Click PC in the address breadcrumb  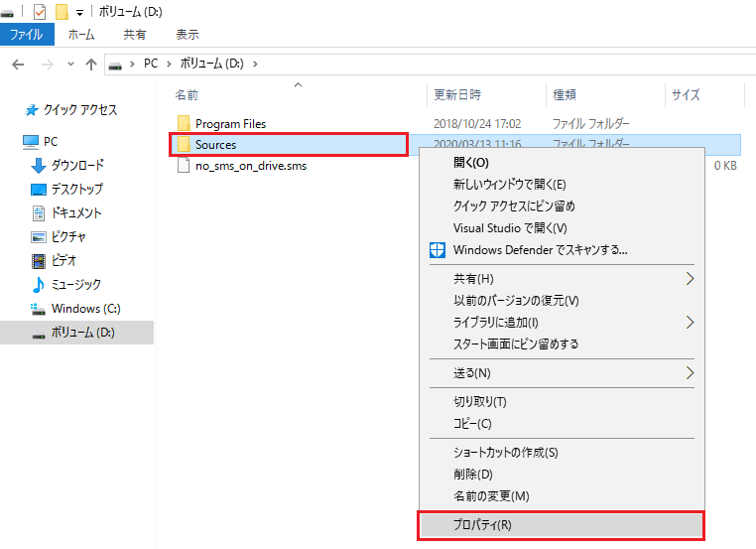pos(151,64)
